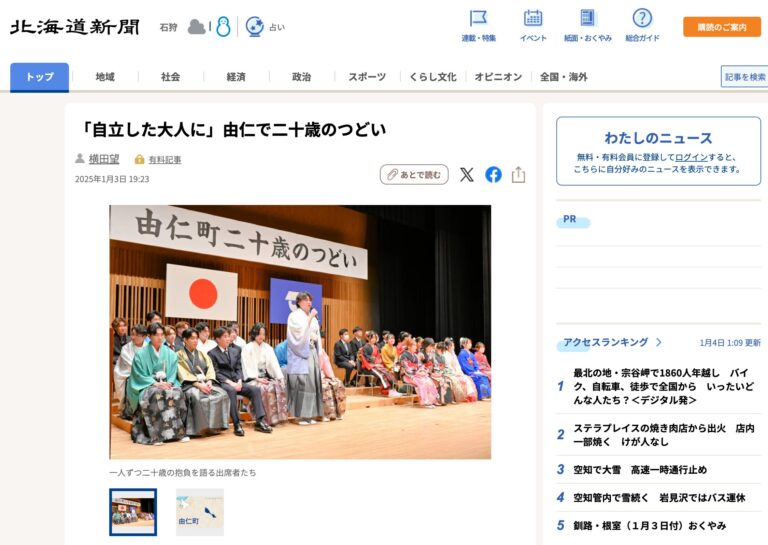This screenshot has width=768, height=545.
Task: Open the イベント calendar icon
Action: pos(533,19)
